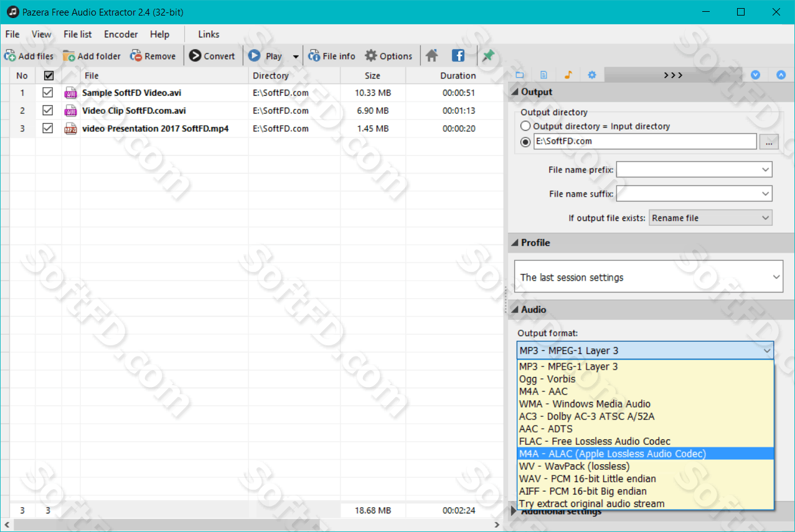Select the custom output directory radio button
This screenshot has width=795, height=532.
click(526, 142)
